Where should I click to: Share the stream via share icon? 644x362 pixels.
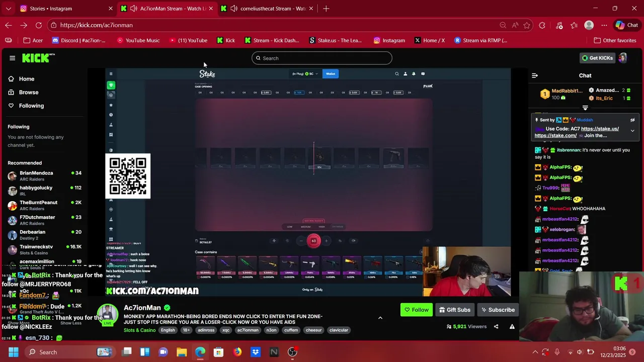496,327
